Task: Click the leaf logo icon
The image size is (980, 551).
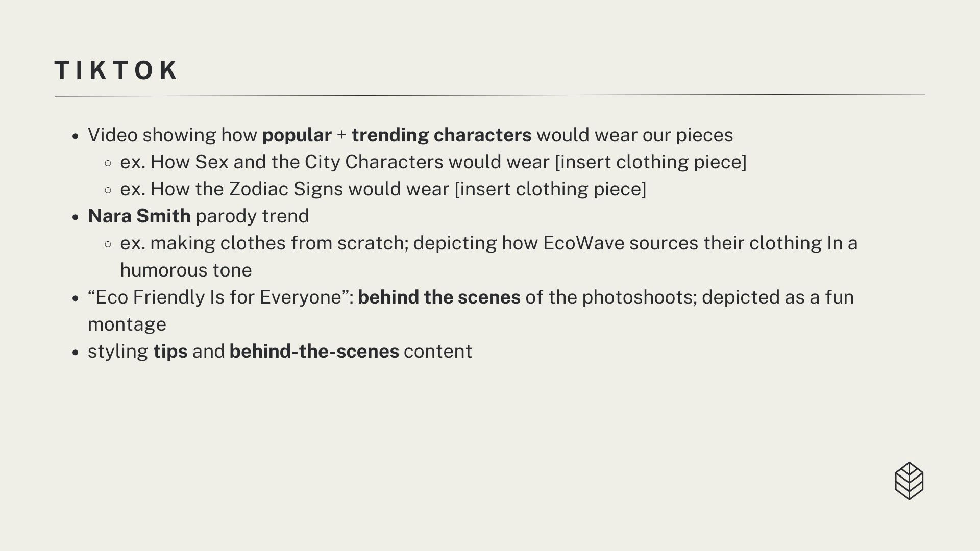Action: tap(909, 481)
